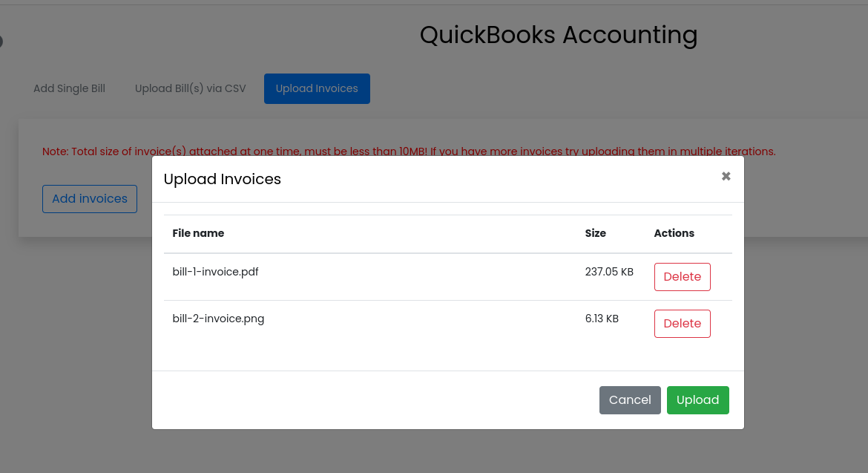868x473 pixels.
Task: Click the partially visible circular icon at left edge
Action: [x=2, y=42]
